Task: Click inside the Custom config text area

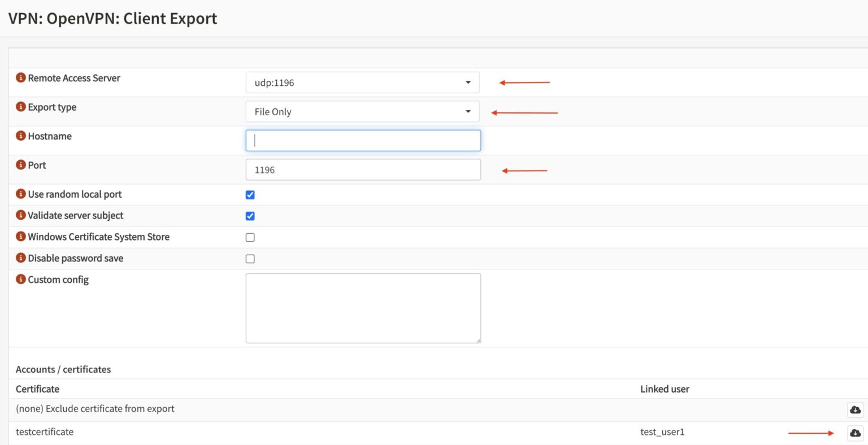Action: click(x=363, y=308)
